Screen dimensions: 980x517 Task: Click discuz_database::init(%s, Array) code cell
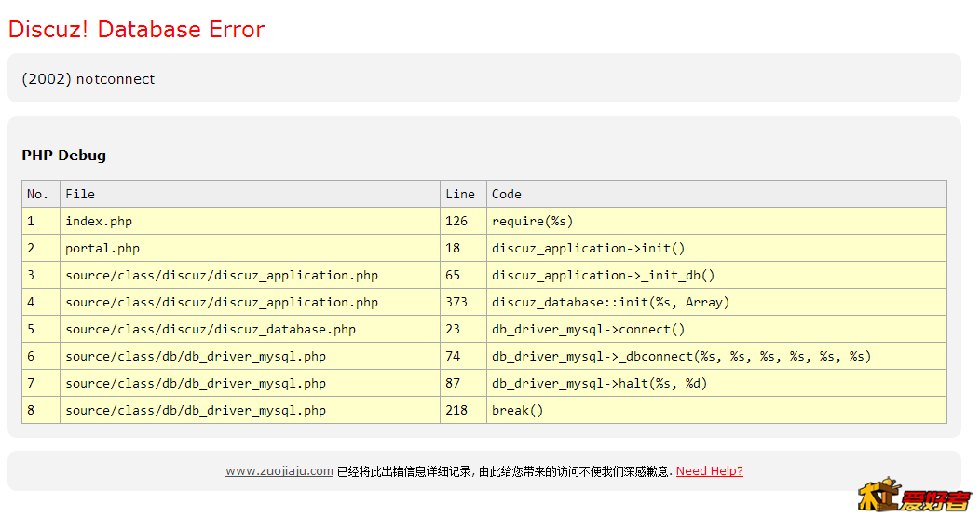click(x=716, y=303)
